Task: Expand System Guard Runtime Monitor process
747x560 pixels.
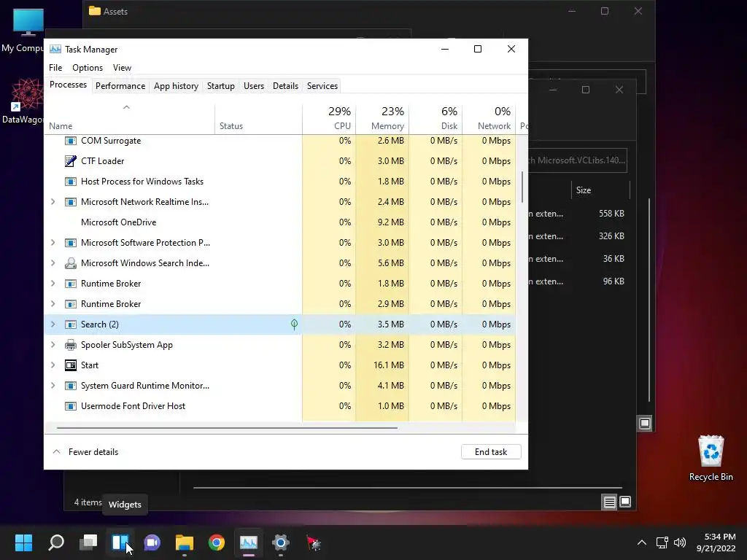Action: 53,386
